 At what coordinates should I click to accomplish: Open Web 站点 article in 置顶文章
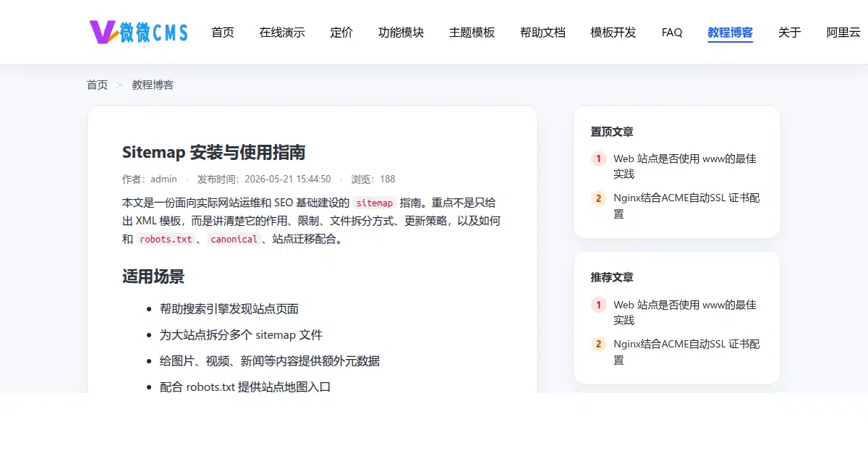685,166
